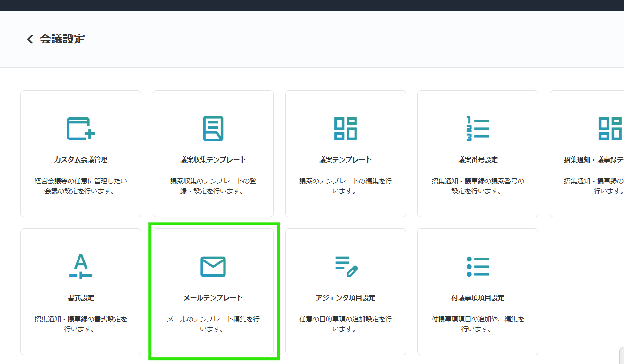
Task: Open 議案テンプレート via its grid icon
Action: [x=345, y=128]
